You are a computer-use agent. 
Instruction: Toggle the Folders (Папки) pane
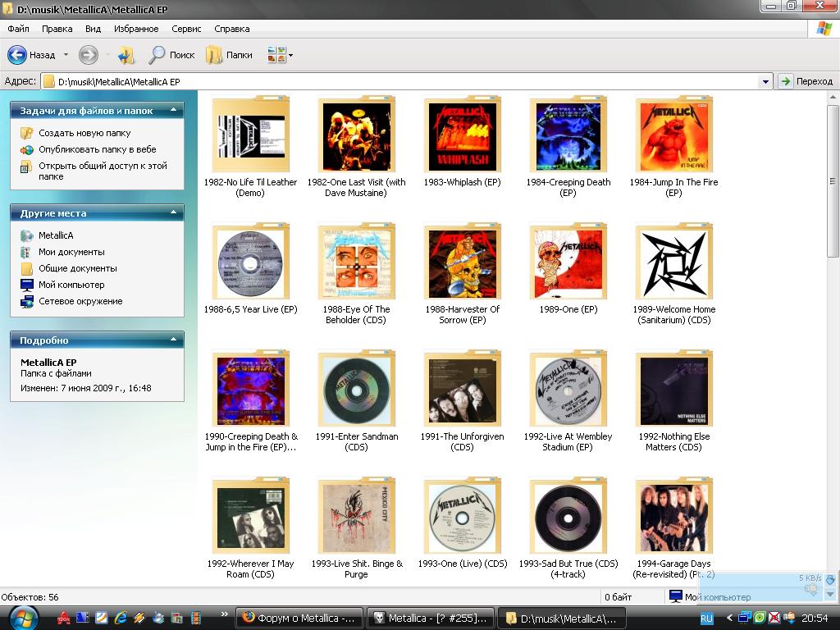tap(229, 55)
